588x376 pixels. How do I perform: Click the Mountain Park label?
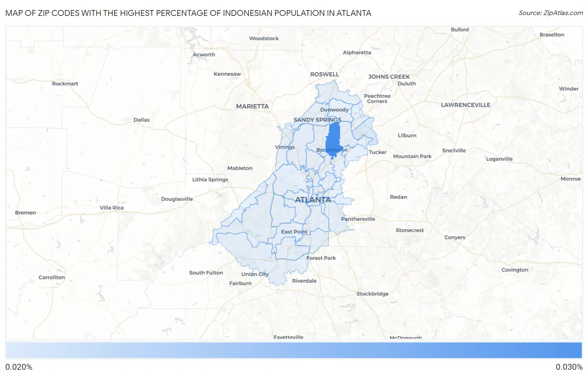click(x=412, y=156)
